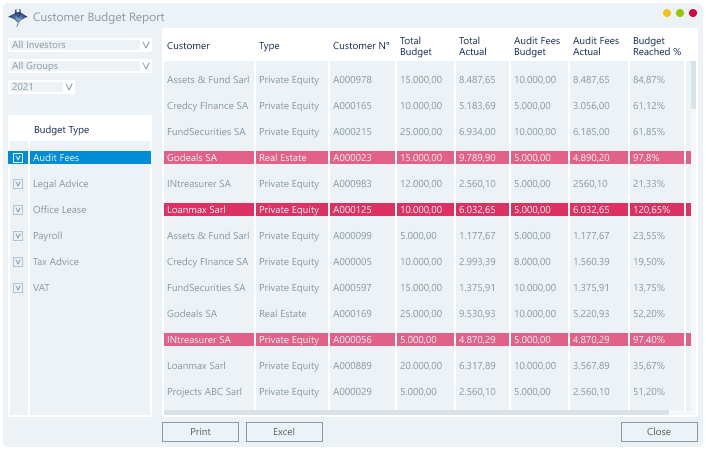Uncheck the Office Lease checkbox
The height and width of the screenshot is (450, 706).
[18, 210]
